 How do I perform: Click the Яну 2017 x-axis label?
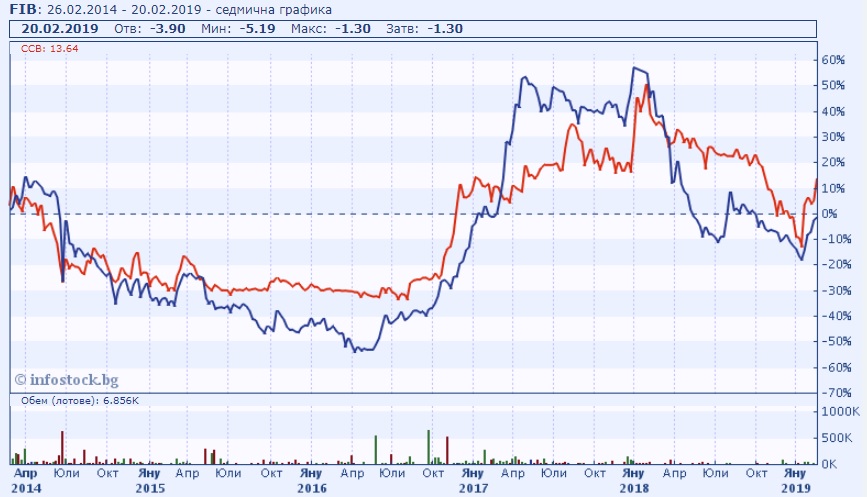coord(473,480)
